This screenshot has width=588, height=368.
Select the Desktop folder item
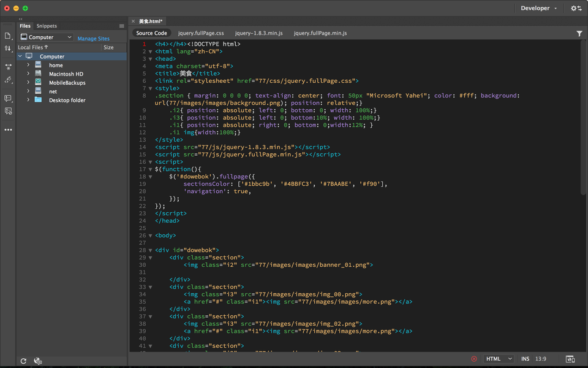[67, 100]
